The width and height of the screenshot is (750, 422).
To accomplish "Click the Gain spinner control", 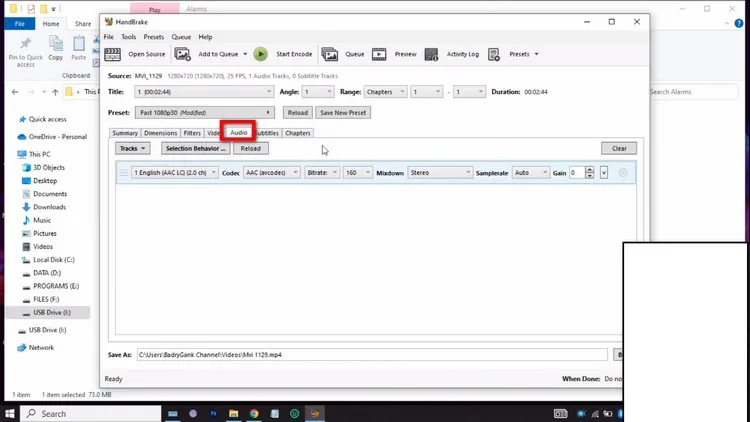I will 590,173.
